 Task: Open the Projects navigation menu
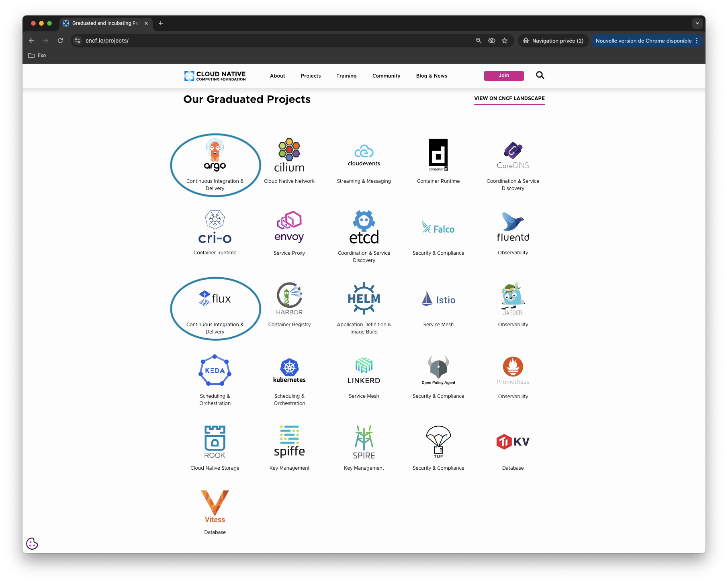coord(311,76)
